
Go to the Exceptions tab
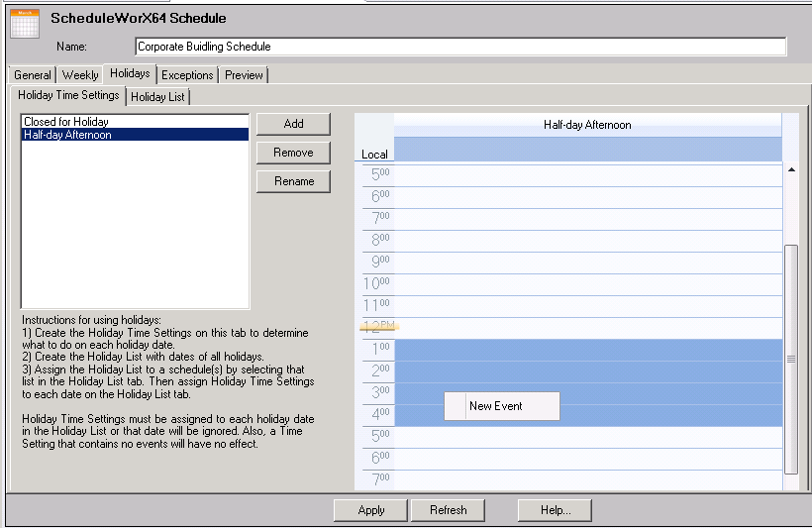click(187, 75)
